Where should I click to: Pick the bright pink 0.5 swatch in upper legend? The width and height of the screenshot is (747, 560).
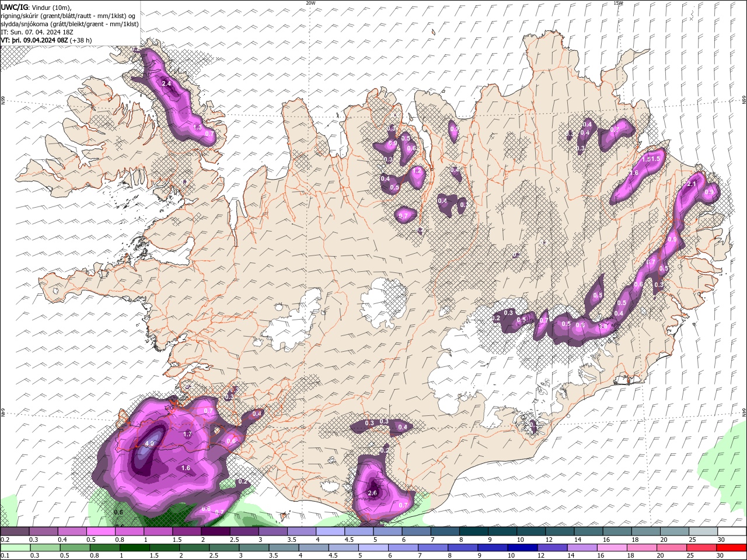[101, 531]
